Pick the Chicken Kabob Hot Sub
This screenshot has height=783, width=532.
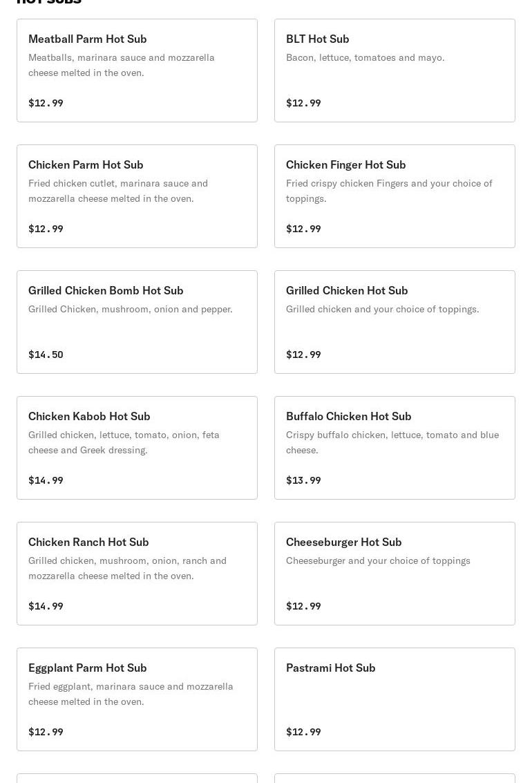(137, 448)
